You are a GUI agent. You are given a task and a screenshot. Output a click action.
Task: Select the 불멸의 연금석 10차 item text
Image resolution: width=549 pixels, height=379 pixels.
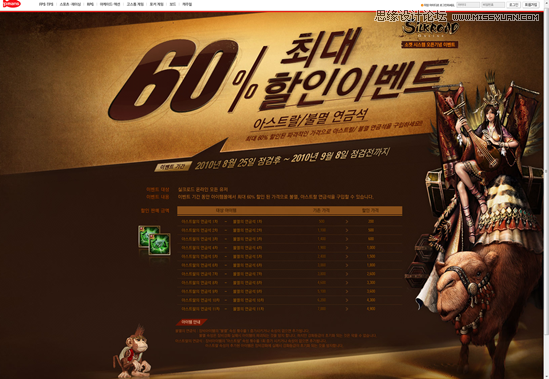(248, 300)
